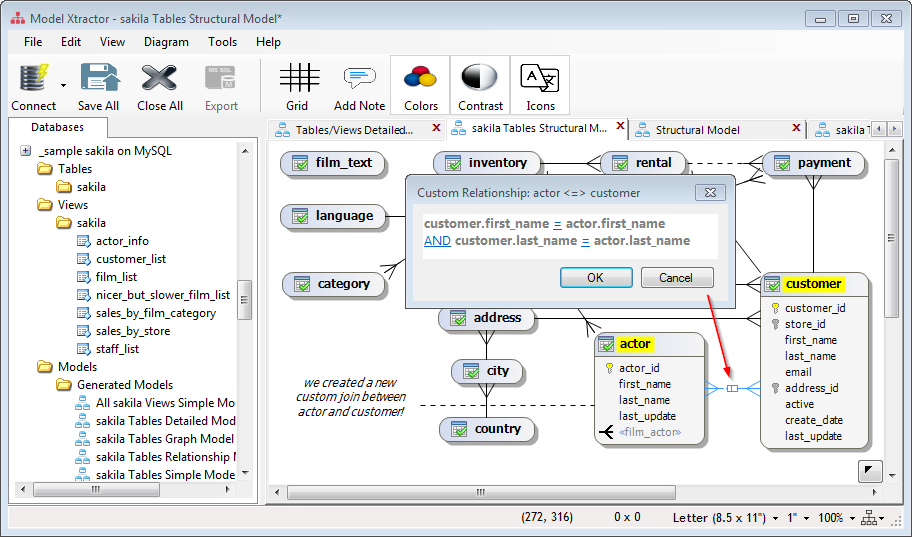Click the equals link after customer.last_name

pyautogui.click(x=585, y=241)
